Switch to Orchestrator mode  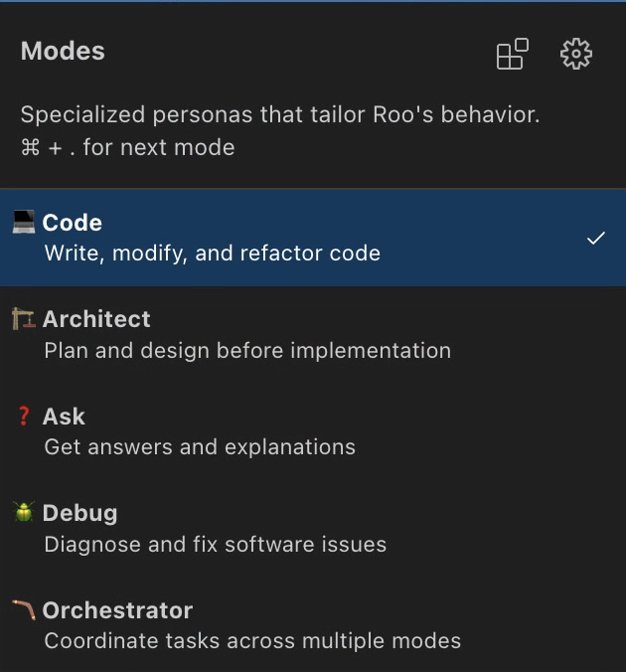[117, 610]
